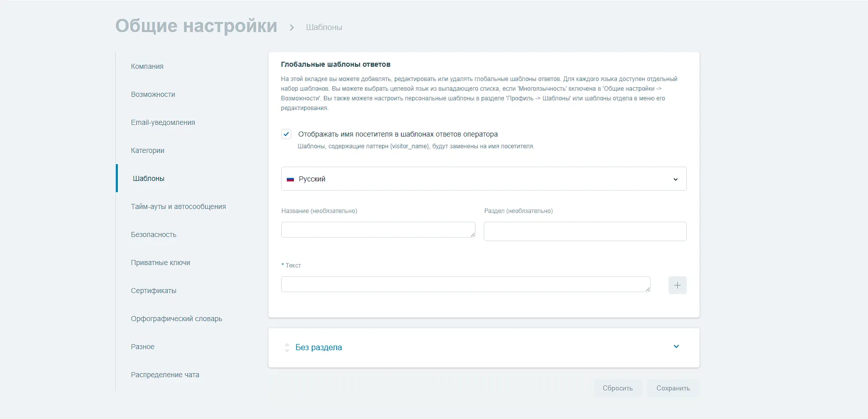Click into the Раздел input field
The height and width of the screenshot is (419, 868).
[585, 231]
